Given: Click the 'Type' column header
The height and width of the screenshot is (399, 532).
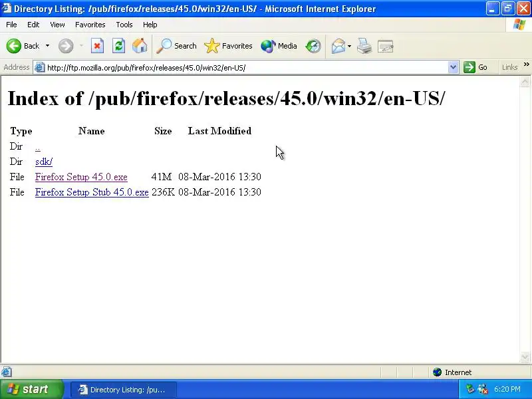Looking at the screenshot, I should (x=21, y=131).
